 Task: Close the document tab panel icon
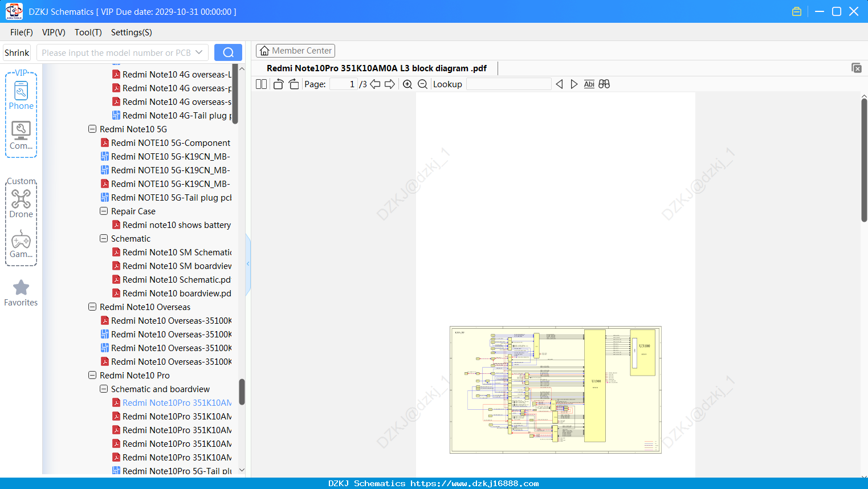[856, 68]
